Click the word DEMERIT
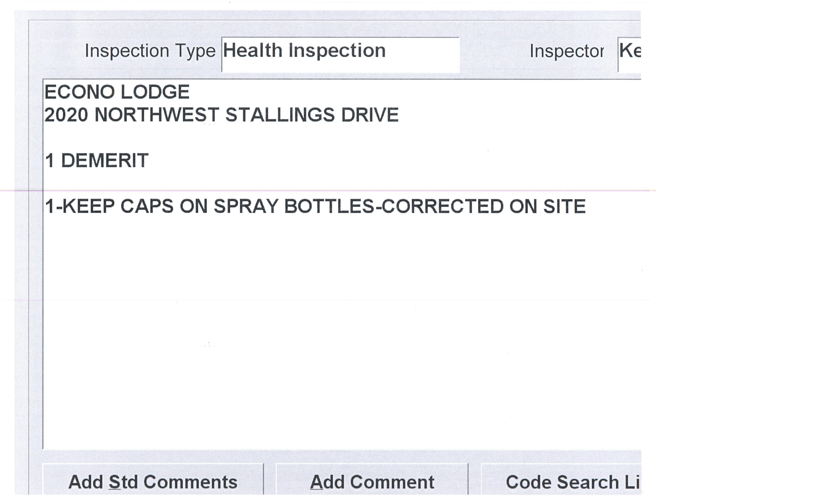 pyautogui.click(x=104, y=160)
